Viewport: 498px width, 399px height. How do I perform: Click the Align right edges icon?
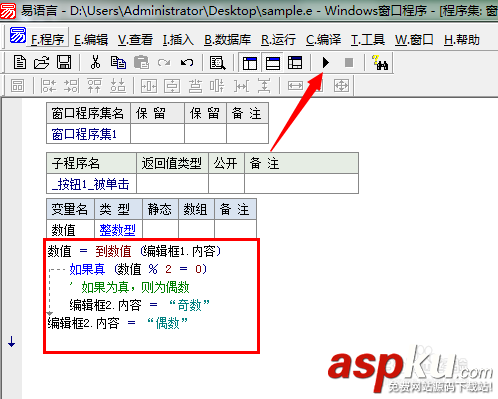(72, 86)
